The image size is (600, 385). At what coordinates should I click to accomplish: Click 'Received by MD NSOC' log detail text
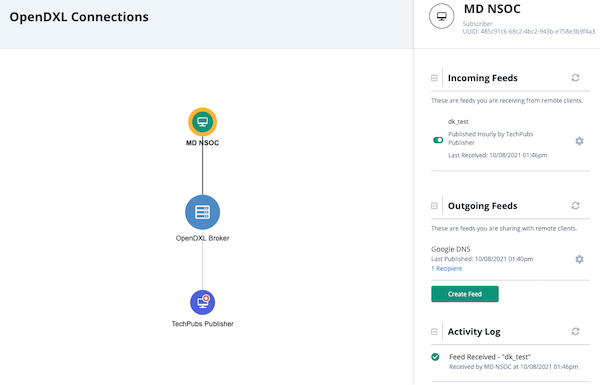pos(514,367)
